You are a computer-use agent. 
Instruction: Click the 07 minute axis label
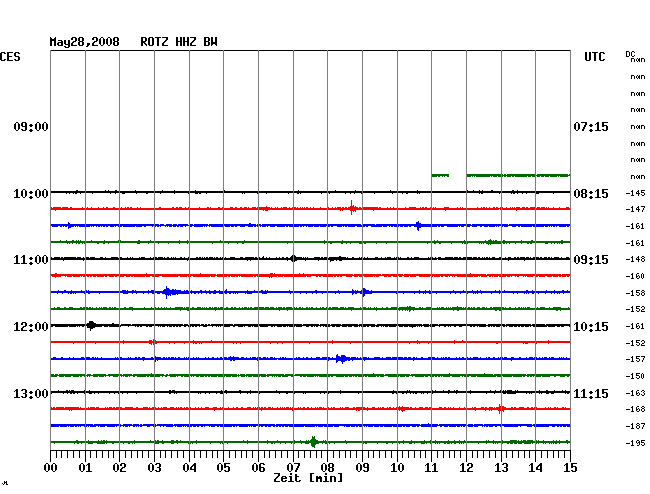click(x=293, y=468)
